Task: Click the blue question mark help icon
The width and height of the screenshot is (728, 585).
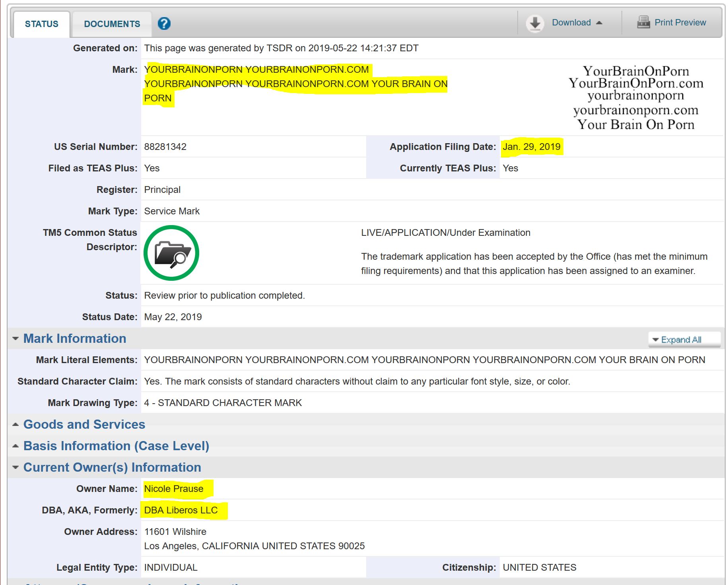Action: click(x=164, y=24)
